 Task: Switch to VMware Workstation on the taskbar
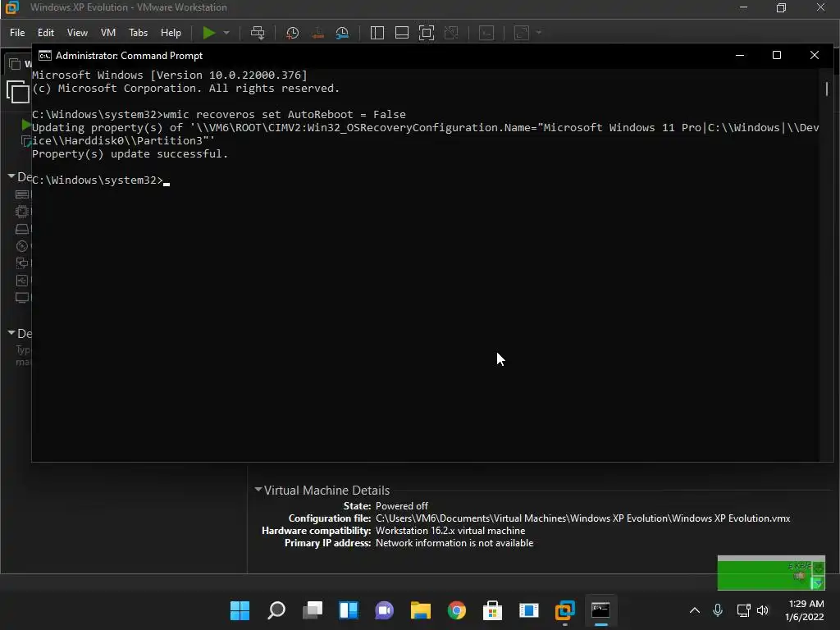tap(564, 610)
